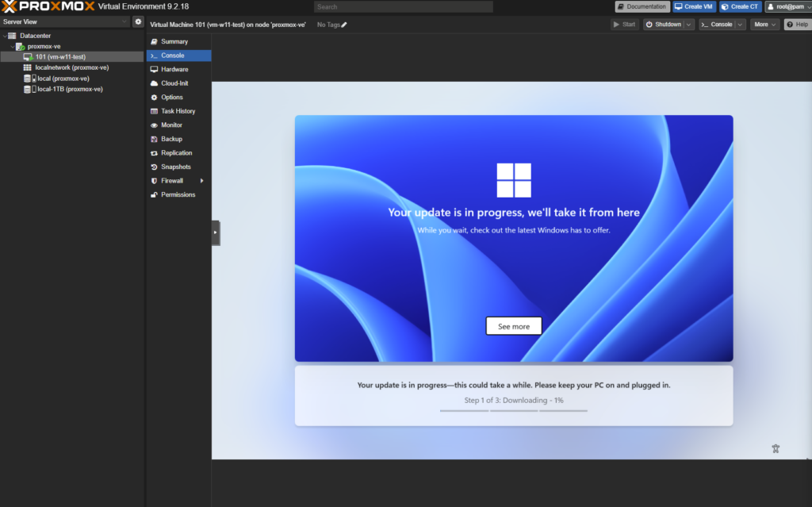Open the Cloud-Init section
Screen dimensions: 812x507
point(178,83)
